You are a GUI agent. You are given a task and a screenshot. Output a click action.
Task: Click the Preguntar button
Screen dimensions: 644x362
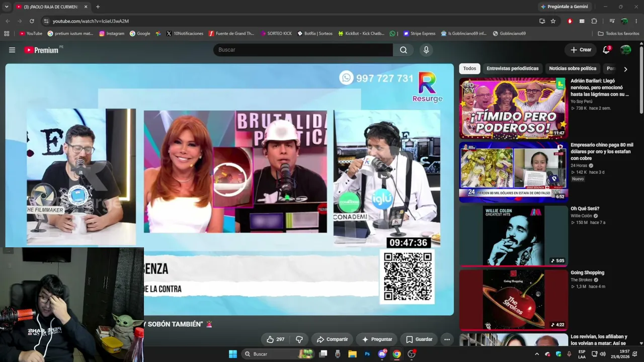[x=377, y=339]
